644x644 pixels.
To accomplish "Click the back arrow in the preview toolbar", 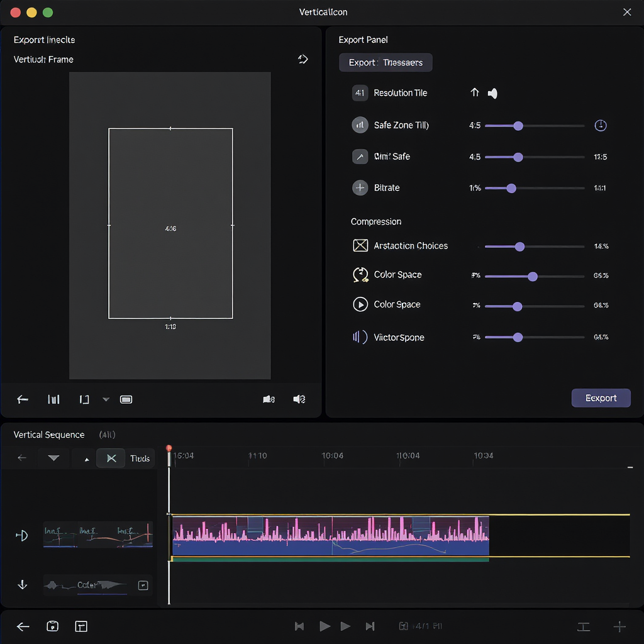I will point(23,399).
